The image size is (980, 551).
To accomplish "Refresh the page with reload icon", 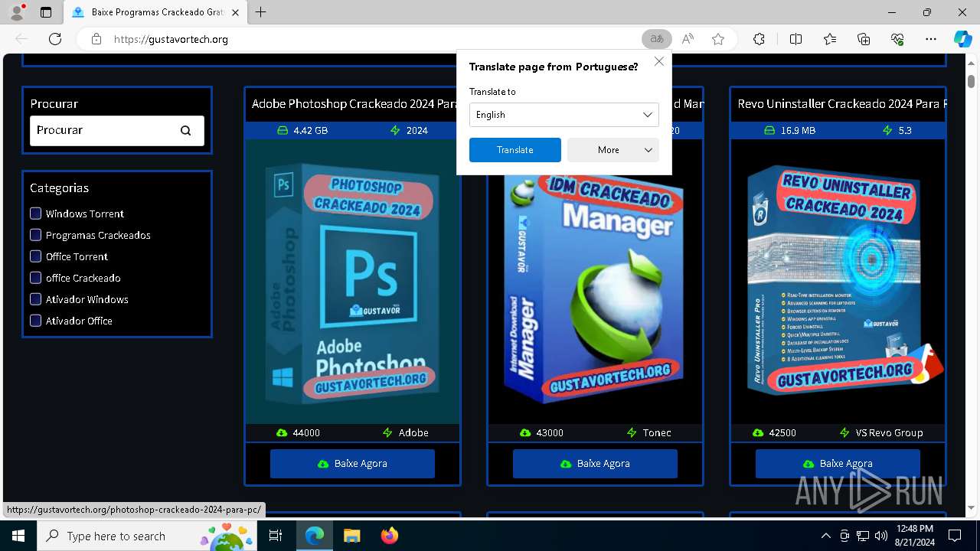I will pyautogui.click(x=55, y=39).
